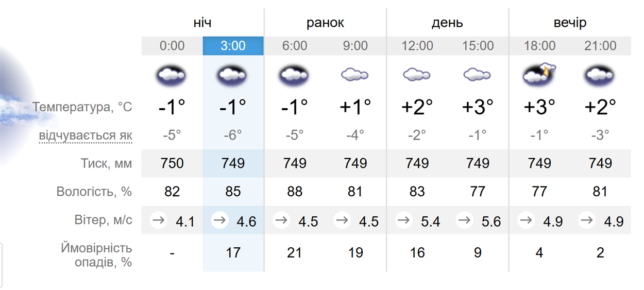Click the 'відчувається як' underlined label
Viewport: 644px width, 290px height.
(x=86, y=136)
